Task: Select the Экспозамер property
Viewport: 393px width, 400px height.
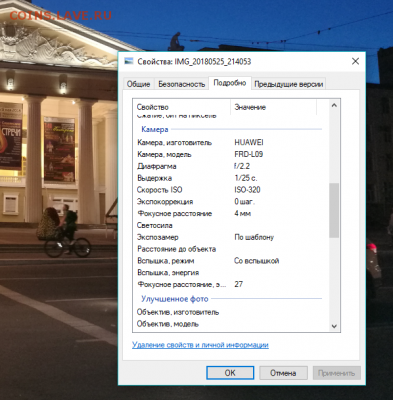Action: click(158, 237)
